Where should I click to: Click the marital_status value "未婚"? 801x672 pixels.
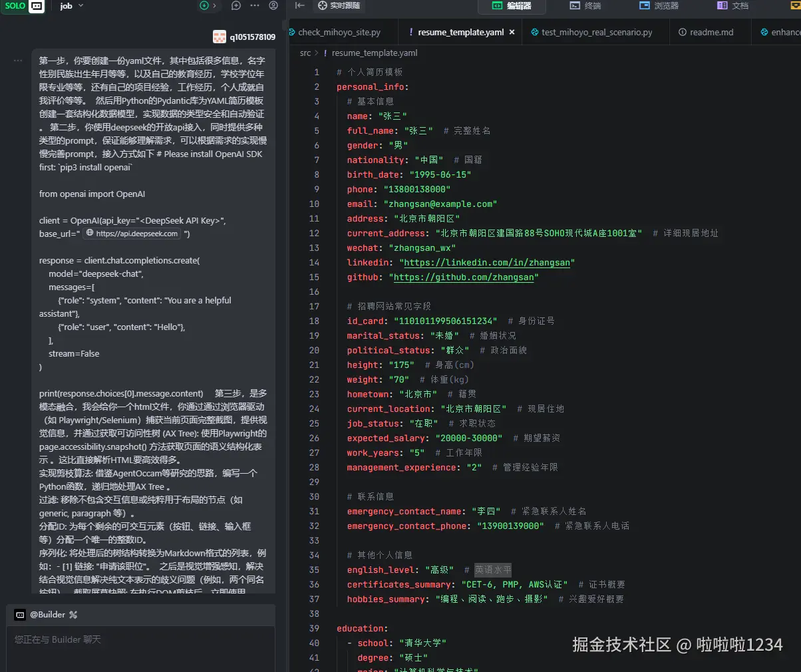[x=445, y=336]
